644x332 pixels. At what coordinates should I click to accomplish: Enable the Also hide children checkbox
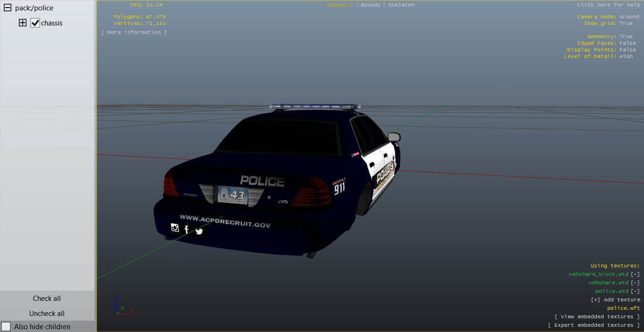click(6, 326)
